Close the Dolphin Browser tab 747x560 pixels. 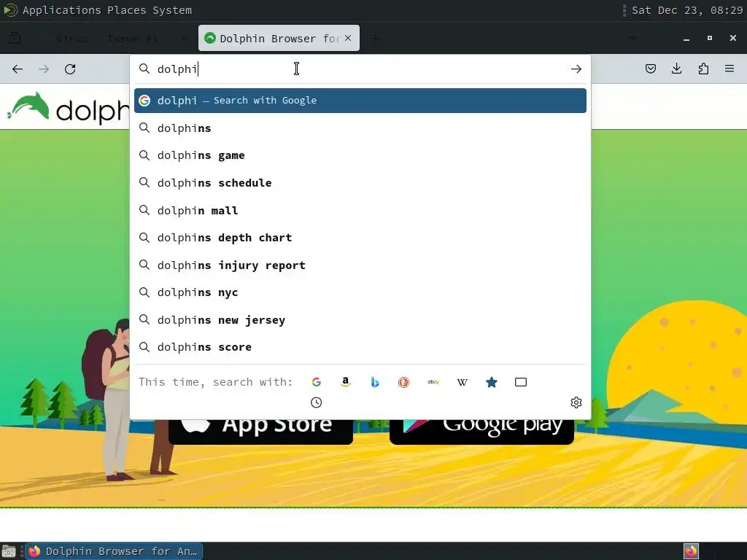[348, 38]
